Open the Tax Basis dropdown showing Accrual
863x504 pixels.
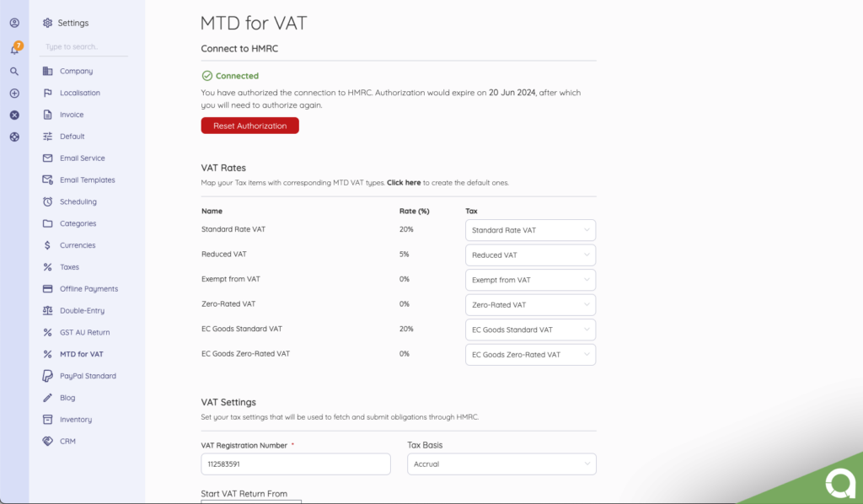pyautogui.click(x=501, y=464)
